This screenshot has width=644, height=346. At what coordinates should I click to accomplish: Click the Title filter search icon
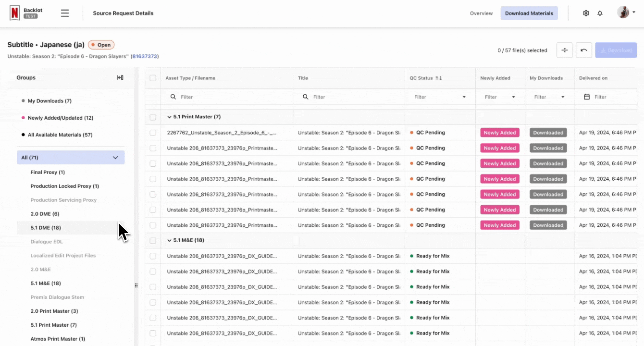pyautogui.click(x=306, y=97)
